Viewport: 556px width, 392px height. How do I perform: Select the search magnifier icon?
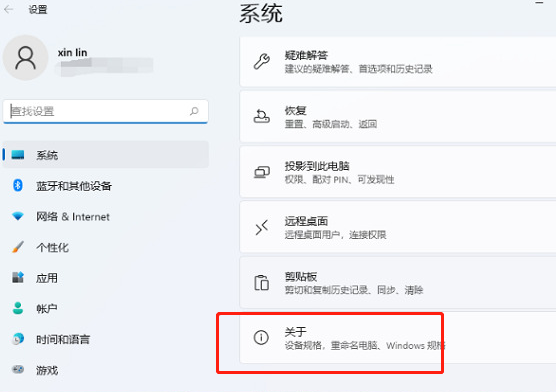click(194, 111)
